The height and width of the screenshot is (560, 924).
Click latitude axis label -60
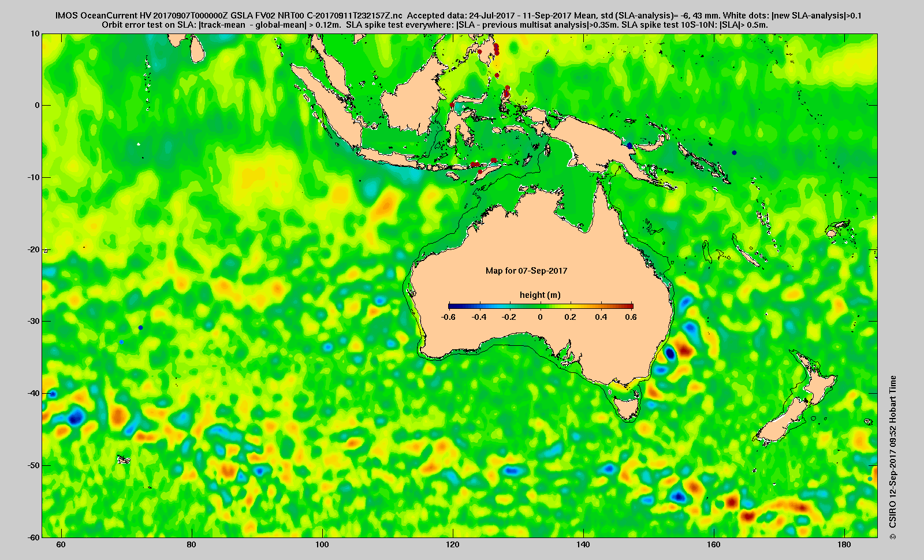(34, 537)
